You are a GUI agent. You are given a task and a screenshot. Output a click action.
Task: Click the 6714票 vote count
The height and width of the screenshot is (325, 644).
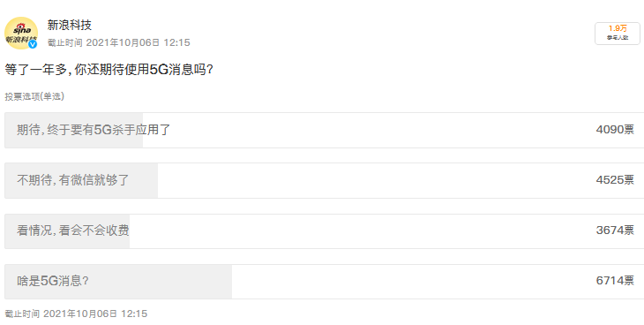615,281
